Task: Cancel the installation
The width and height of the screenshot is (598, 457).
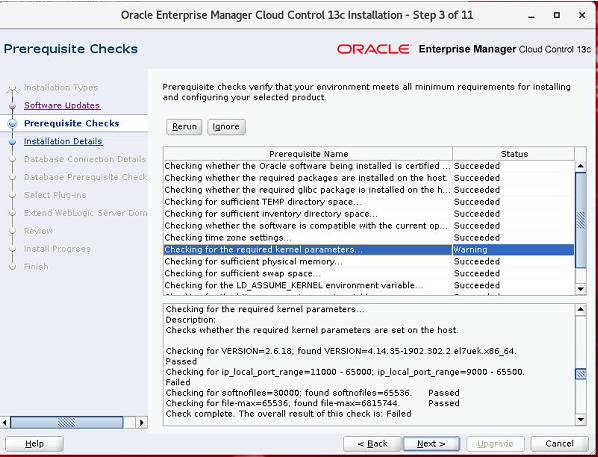Action: (559, 444)
